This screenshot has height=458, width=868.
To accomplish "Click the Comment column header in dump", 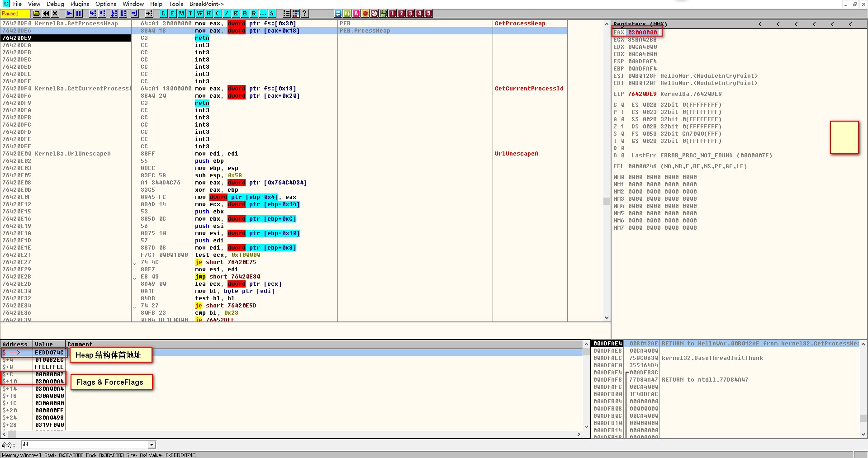I will click(324, 345).
